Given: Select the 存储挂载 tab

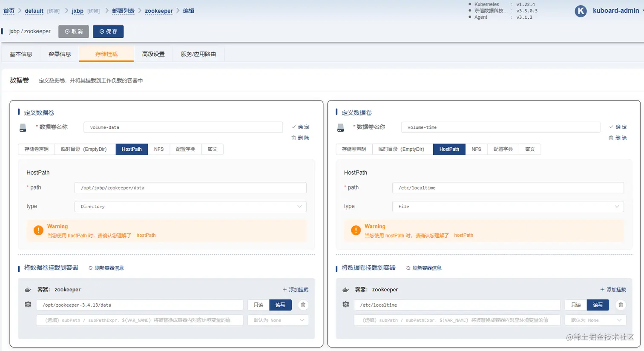Looking at the screenshot, I should [x=106, y=54].
